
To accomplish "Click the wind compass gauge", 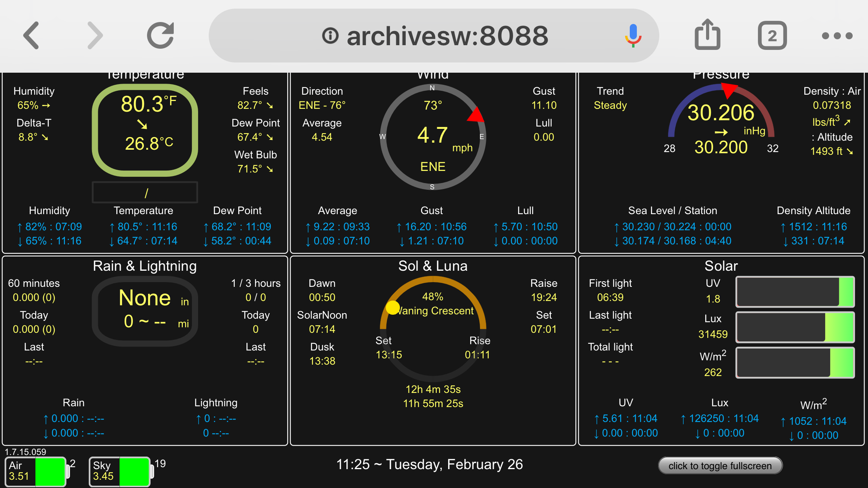I will coord(432,137).
